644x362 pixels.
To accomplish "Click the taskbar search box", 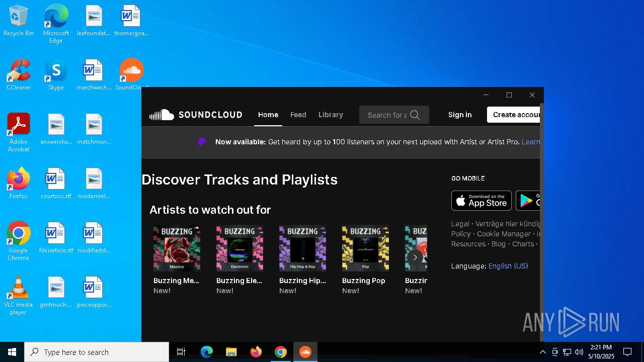I will coord(97,352).
